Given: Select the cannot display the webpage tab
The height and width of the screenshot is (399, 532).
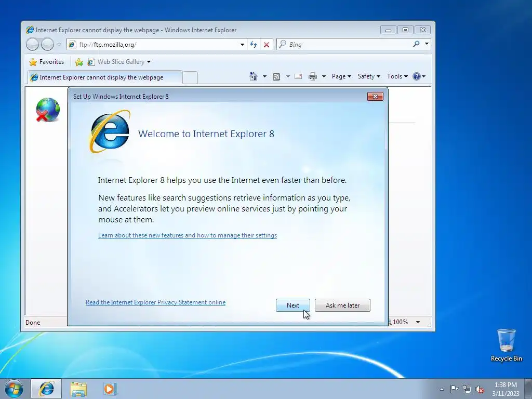Looking at the screenshot, I should click(x=104, y=77).
